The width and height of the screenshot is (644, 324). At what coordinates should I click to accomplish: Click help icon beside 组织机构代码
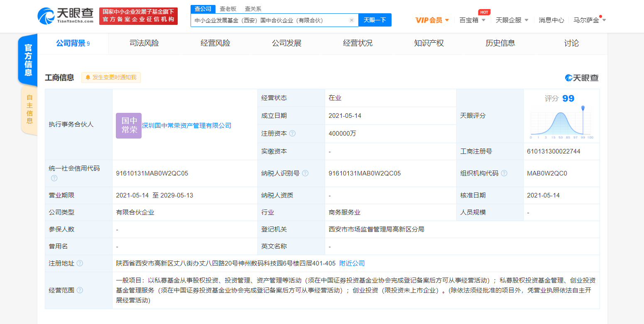(504, 173)
